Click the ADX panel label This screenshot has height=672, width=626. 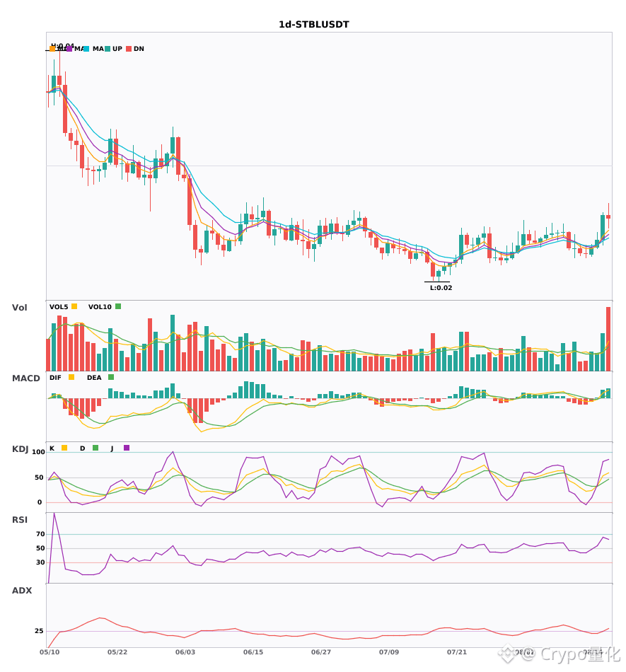click(x=22, y=591)
